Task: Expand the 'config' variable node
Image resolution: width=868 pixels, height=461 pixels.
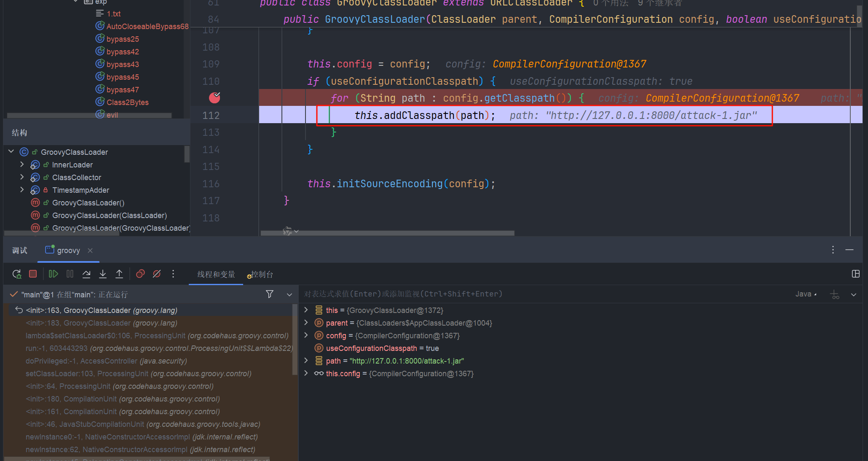Action: [x=306, y=335]
